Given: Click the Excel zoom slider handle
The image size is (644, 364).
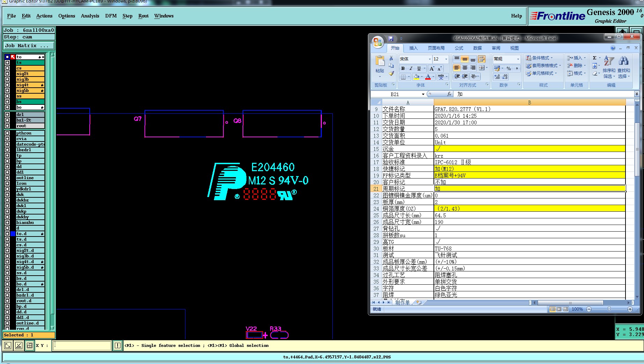Looking at the screenshot, I should [x=609, y=309].
